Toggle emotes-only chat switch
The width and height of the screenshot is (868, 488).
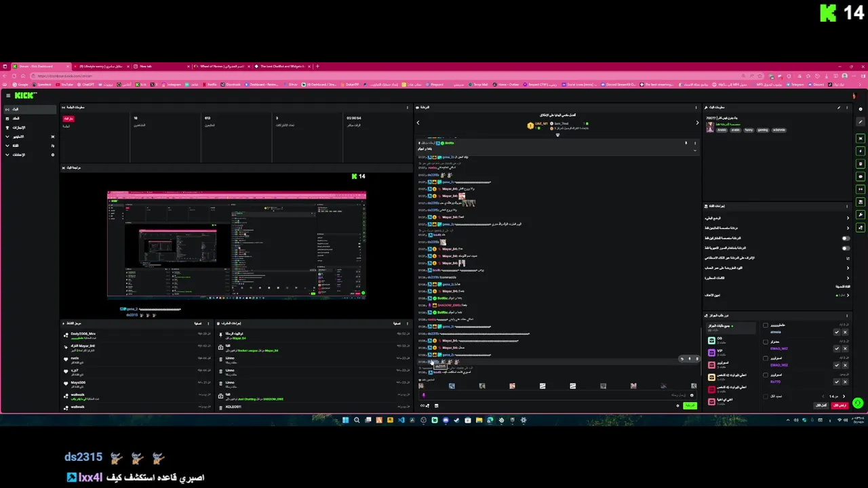tap(846, 248)
